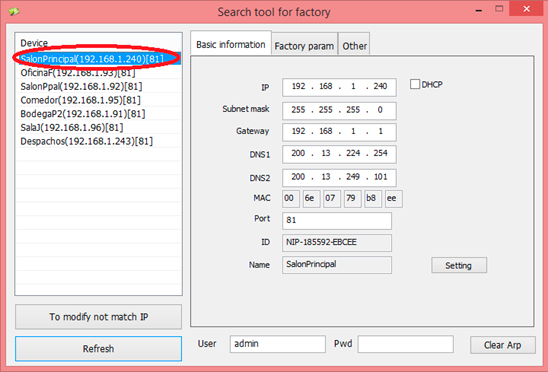
Task: Switch to the Basic information tab
Action: coord(231,44)
